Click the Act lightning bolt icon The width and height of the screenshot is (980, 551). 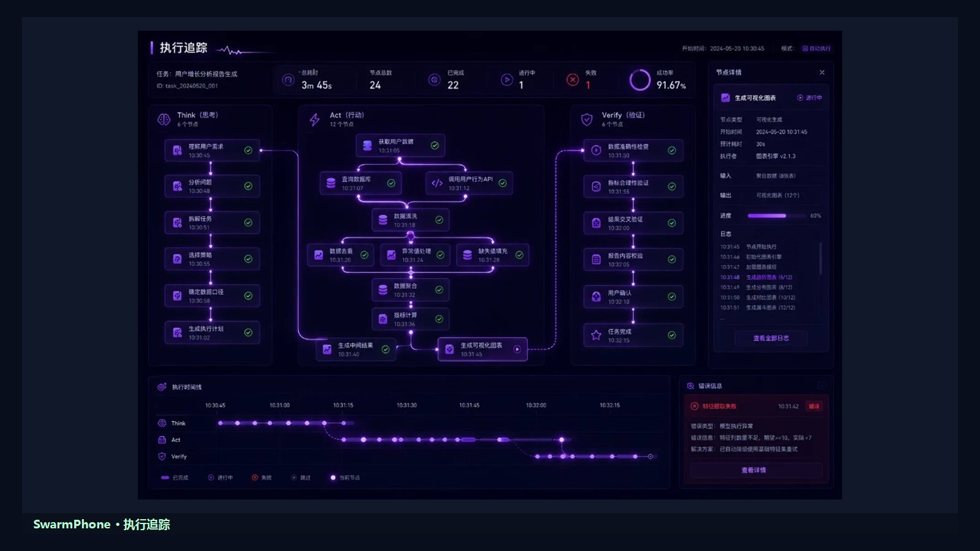pyautogui.click(x=315, y=119)
